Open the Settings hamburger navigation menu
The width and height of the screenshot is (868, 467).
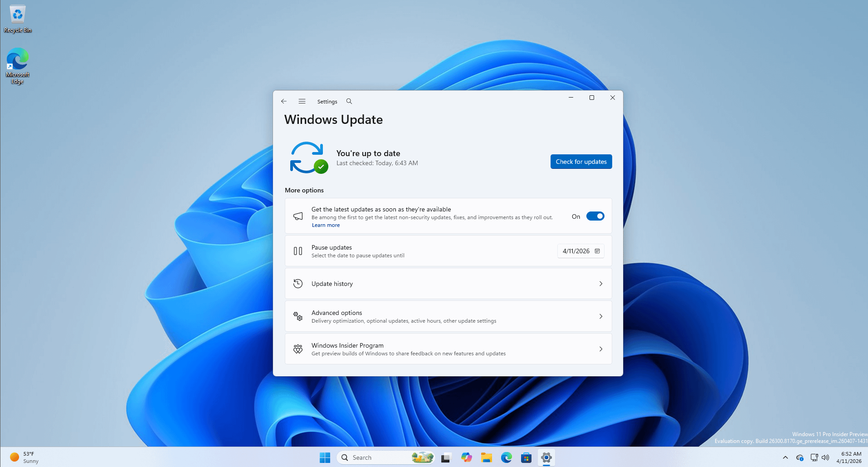(302, 101)
